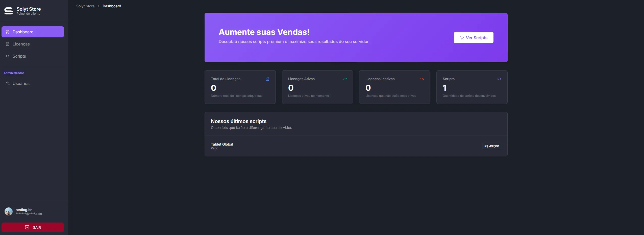Click the Usuários people icon

(x=8, y=83)
